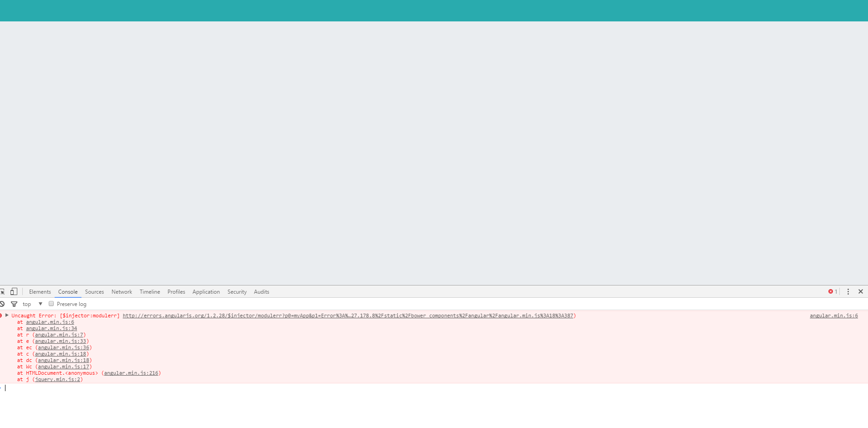This screenshot has width=868, height=428.
Task: Open the execution context dropdown showing top
Action: [27, 304]
